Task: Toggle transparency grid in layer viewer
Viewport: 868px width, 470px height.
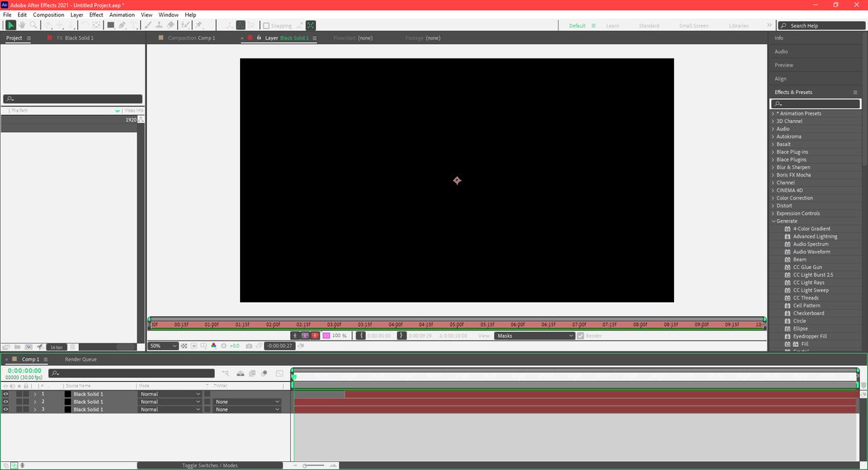Action: click(184, 346)
